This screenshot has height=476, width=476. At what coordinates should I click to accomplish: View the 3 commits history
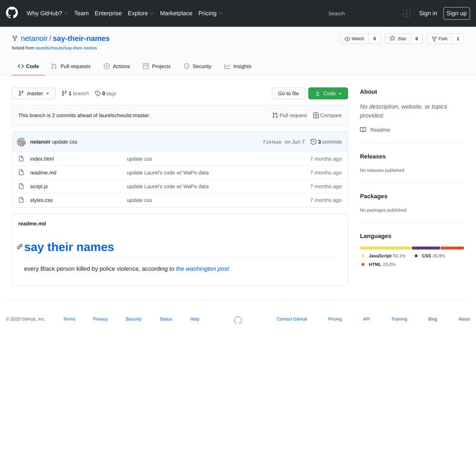pos(326,142)
